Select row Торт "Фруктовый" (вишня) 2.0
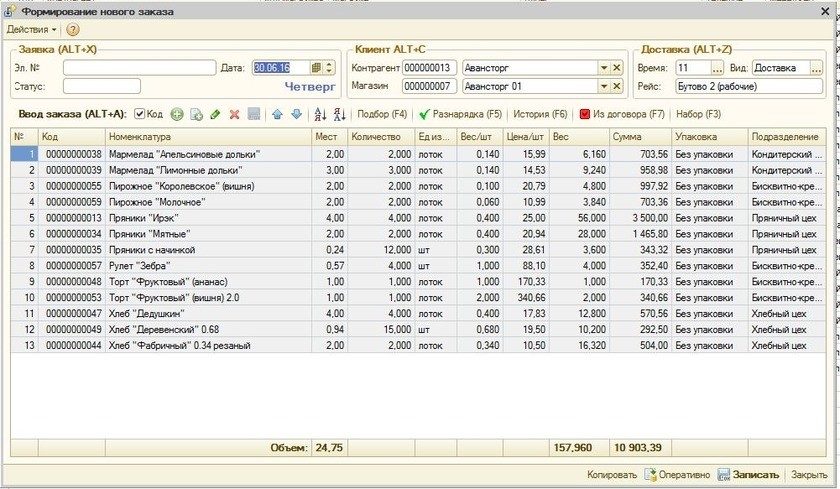Viewport: 840px width, 489px height. coord(418,298)
